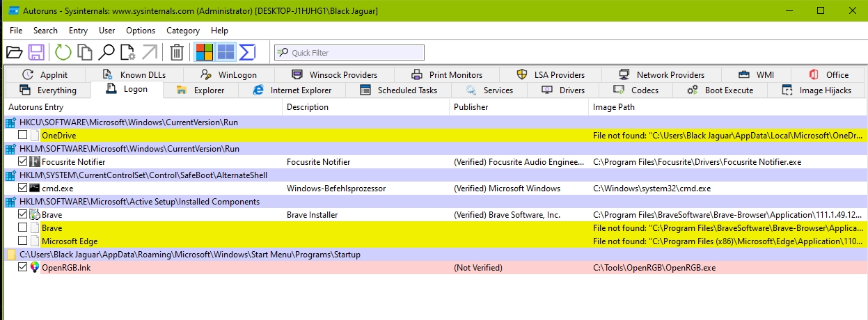Open the File menu
Image resolution: width=868 pixels, height=320 pixels.
[x=16, y=31]
